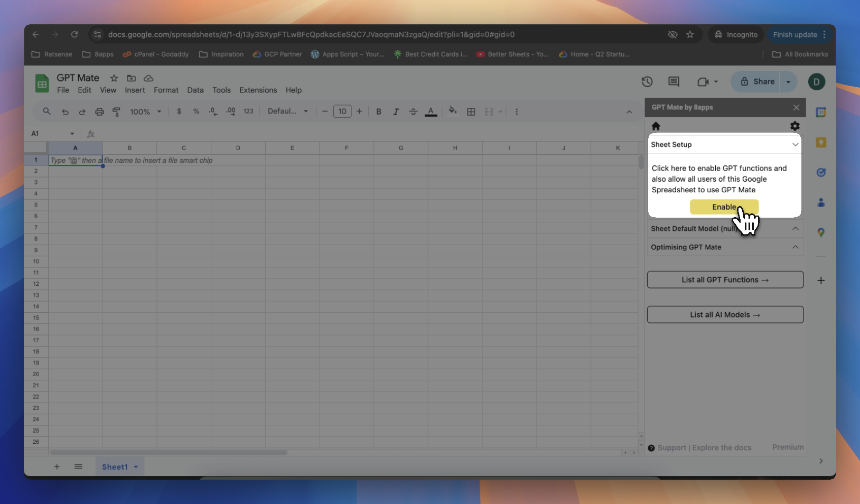Image resolution: width=860 pixels, height=504 pixels.
Task: Toggle bold formatting
Action: (379, 111)
